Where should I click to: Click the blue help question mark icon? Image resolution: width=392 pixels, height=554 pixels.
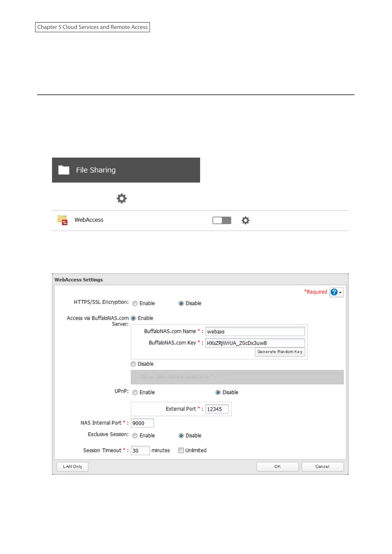(334, 292)
